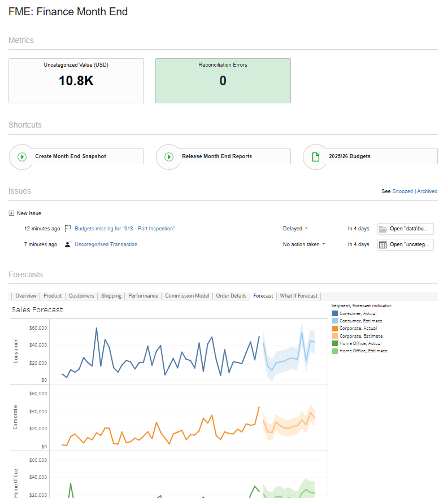This screenshot has height=498, width=448.
Task: Click the person icon on Uncategorised Transaction issue
Action: [67, 244]
